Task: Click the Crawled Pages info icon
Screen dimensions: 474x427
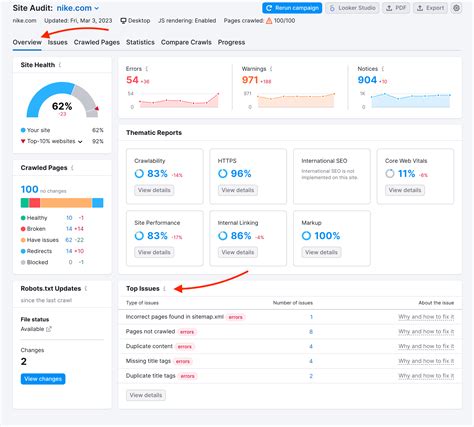Action: tap(72, 168)
